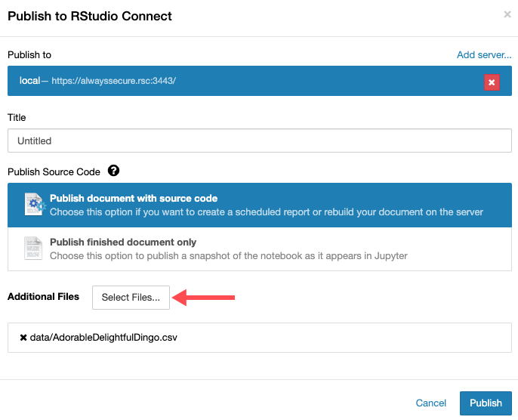
Task: Close the Publish to RStudio Connect dialog
Action: (507, 14)
